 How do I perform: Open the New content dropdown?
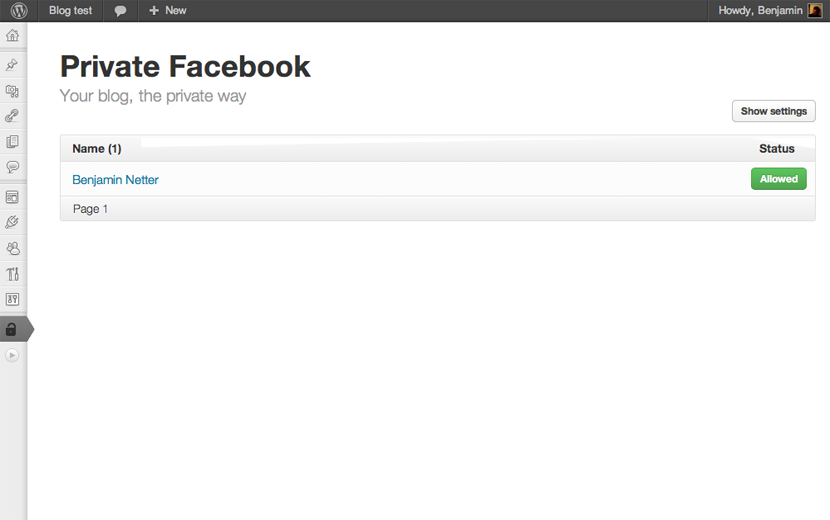tap(168, 11)
